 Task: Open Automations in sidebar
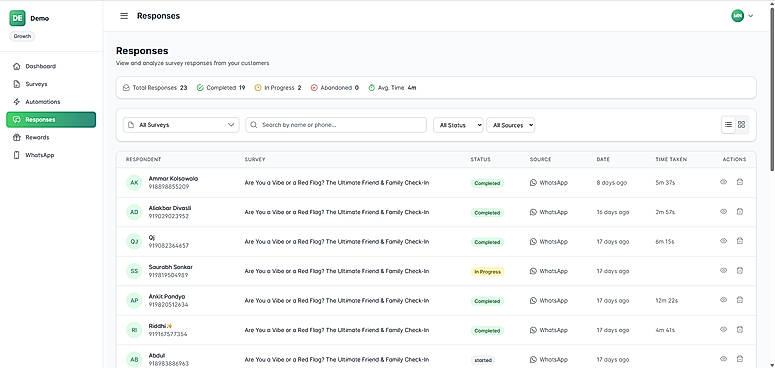tap(51, 102)
